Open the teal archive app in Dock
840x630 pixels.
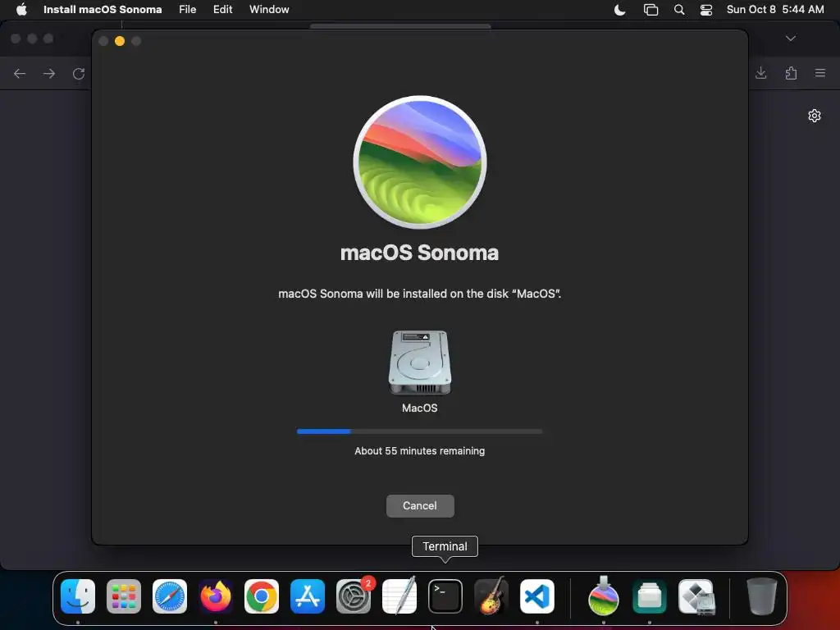(x=650, y=596)
